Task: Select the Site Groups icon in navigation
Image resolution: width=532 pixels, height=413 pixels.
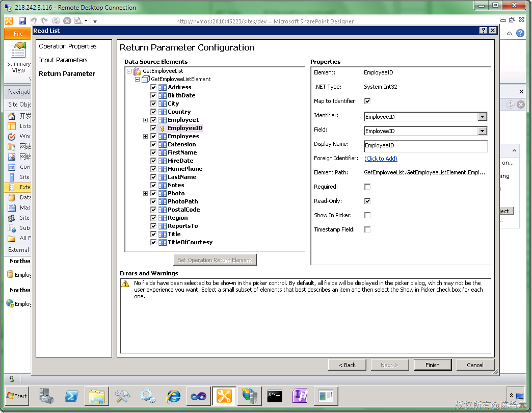Action: pyautogui.click(x=12, y=218)
